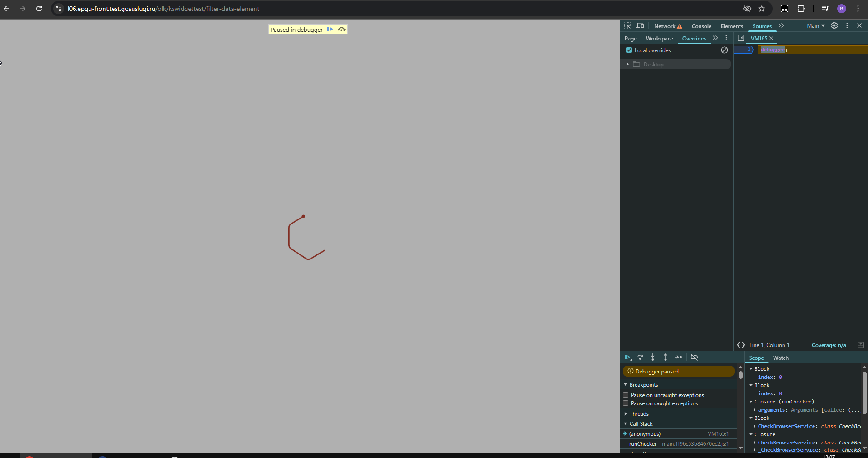
Task: Open the Page navigator tab
Action: click(631, 39)
